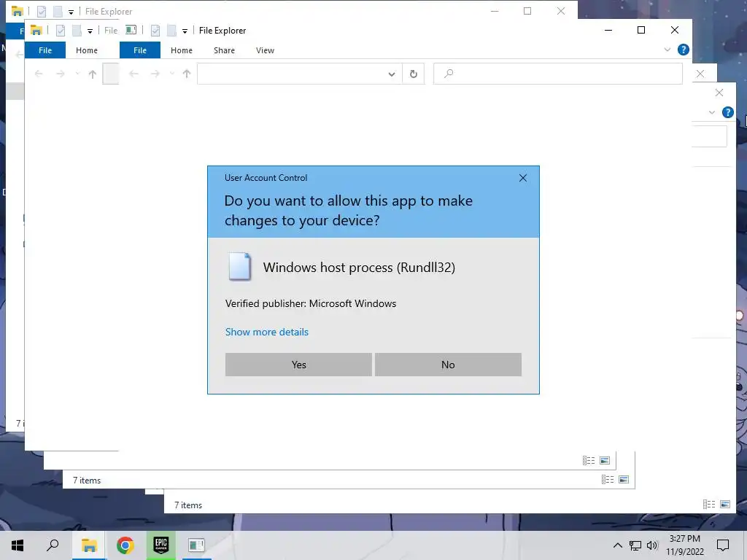747x560 pixels.
Task: Click the search box with magnifier icon
Action: 558,74
